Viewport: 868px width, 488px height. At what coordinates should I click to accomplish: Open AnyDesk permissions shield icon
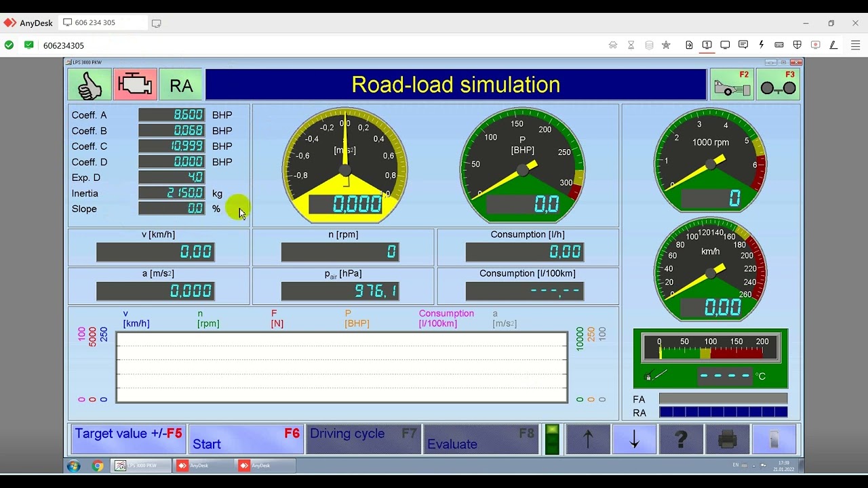point(797,45)
